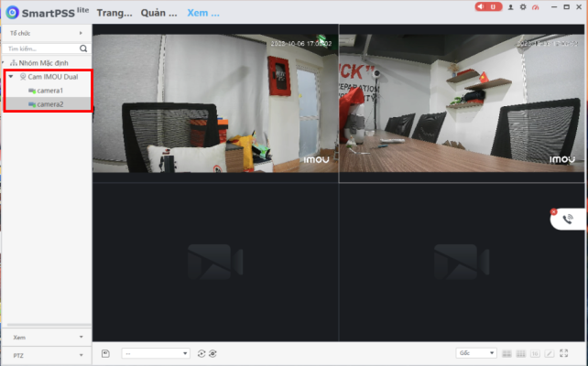Screen dimensions: 588x366
Task: Open the Trang... tab
Action: [114, 13]
